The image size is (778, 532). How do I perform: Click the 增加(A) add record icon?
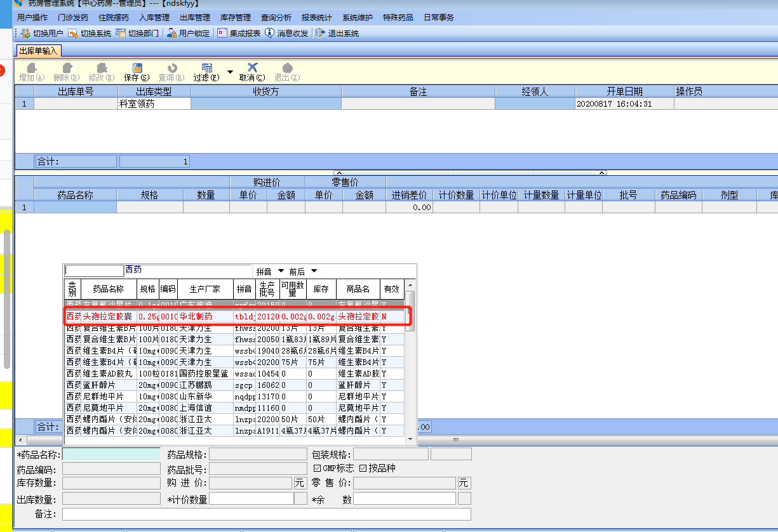(31, 68)
